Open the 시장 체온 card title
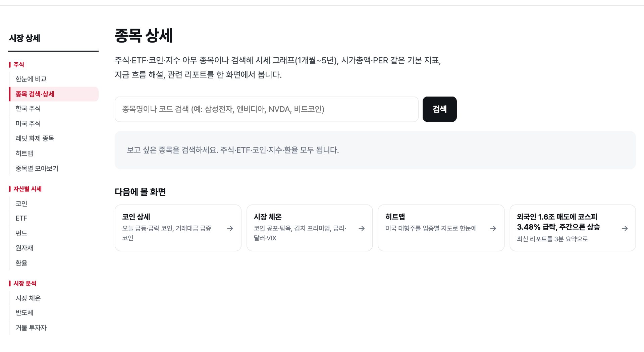Image resolution: width=644 pixels, height=352 pixels. pyautogui.click(x=268, y=217)
